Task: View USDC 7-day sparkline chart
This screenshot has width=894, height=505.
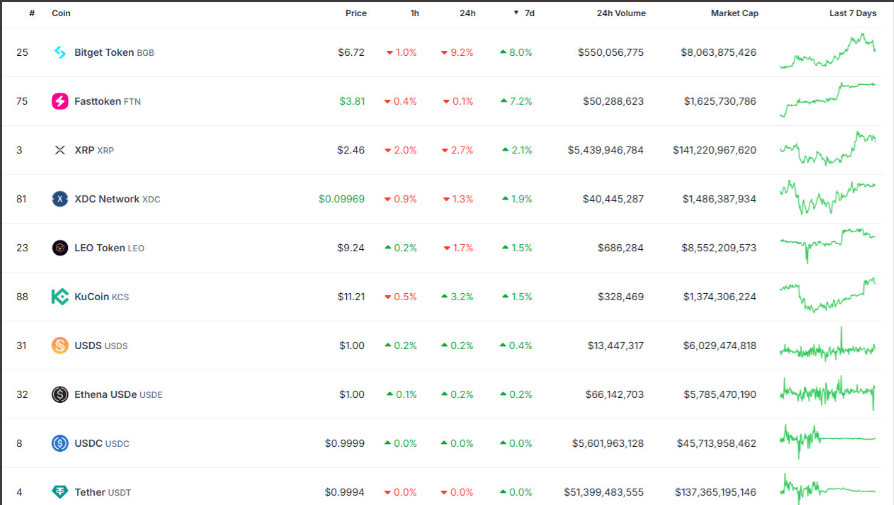Action: tap(828, 442)
